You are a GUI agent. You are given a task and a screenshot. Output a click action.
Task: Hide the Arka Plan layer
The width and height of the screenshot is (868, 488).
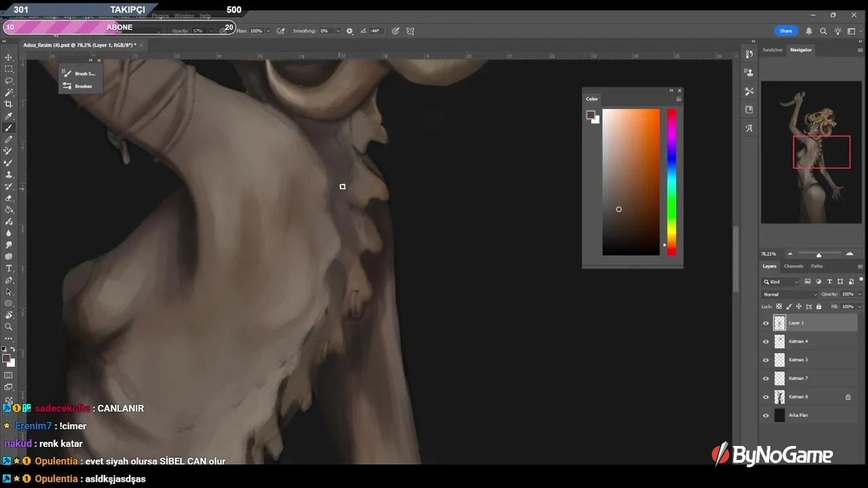766,415
